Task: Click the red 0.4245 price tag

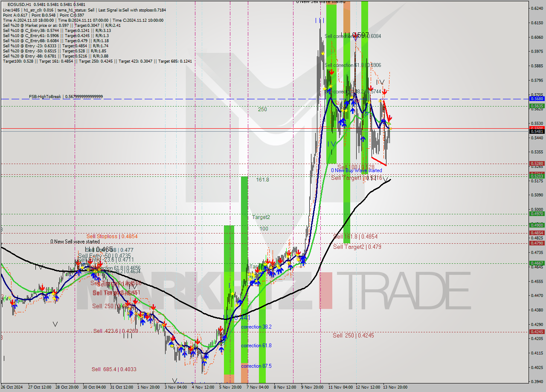Action: point(536,331)
